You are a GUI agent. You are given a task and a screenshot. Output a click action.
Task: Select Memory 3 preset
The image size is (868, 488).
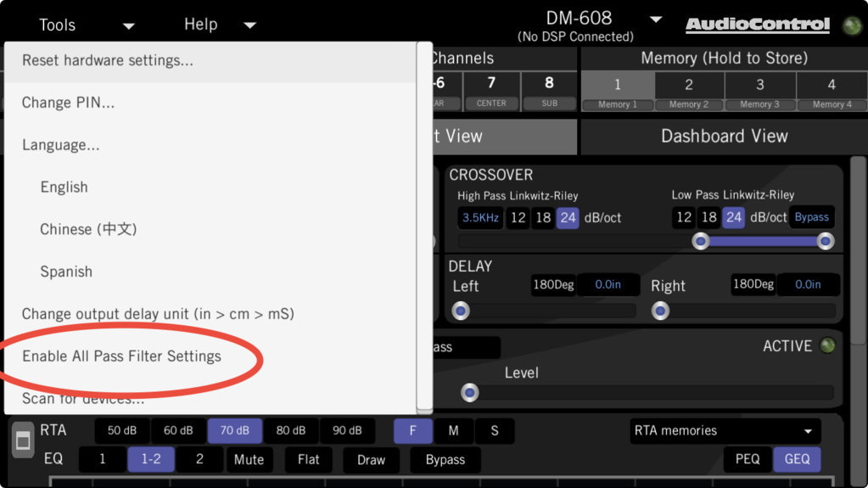coord(759,92)
